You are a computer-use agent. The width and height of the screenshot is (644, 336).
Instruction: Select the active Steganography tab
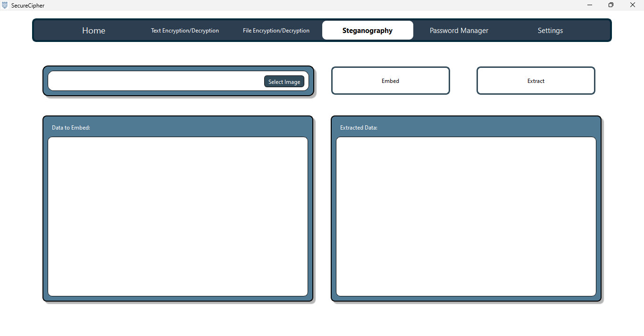(x=368, y=31)
